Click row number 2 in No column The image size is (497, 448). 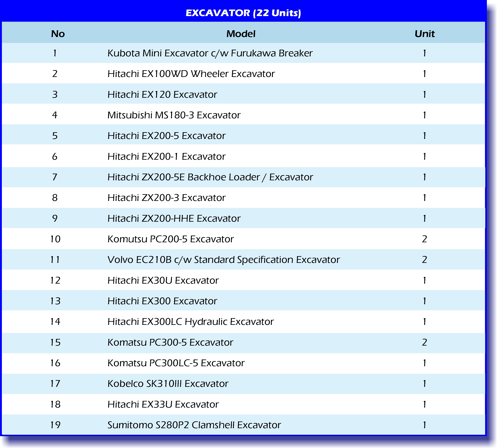point(55,74)
